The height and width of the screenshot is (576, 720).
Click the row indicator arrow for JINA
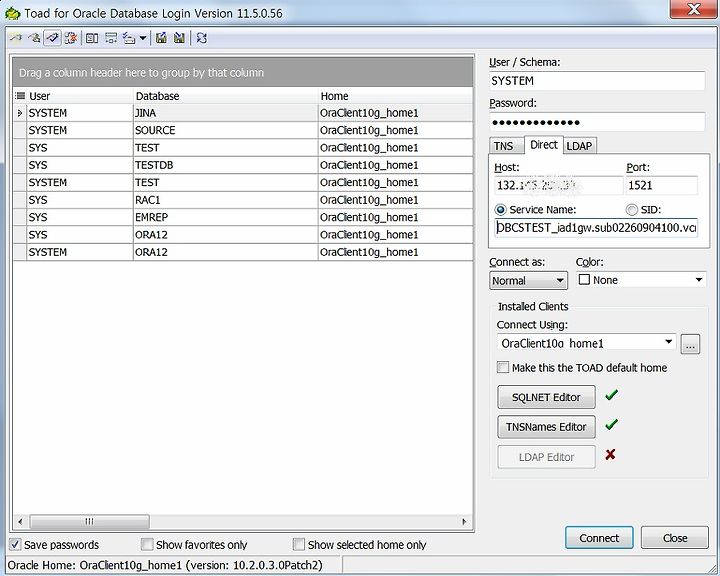[19, 113]
